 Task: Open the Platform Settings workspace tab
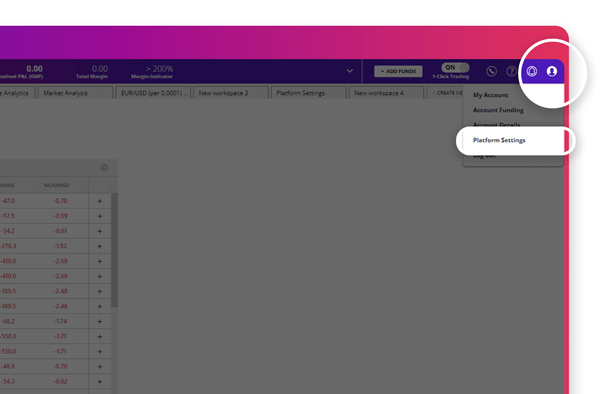(x=309, y=93)
